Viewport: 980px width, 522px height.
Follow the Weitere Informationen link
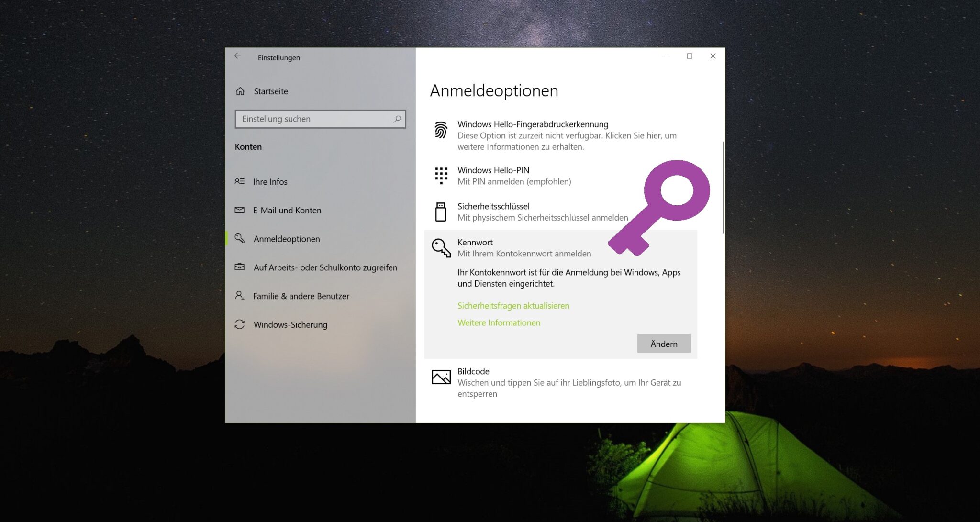[x=499, y=322]
